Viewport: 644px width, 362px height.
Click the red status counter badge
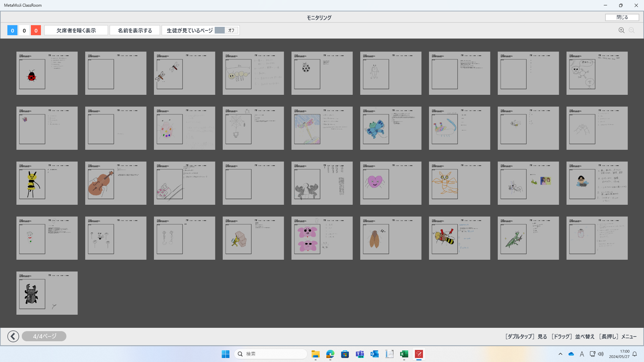click(36, 30)
